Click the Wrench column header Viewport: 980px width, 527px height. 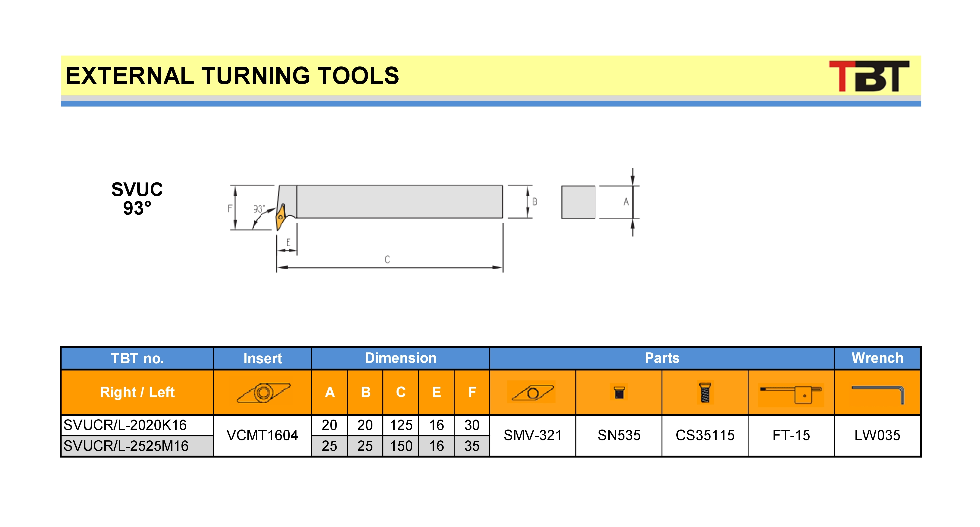tap(877, 358)
